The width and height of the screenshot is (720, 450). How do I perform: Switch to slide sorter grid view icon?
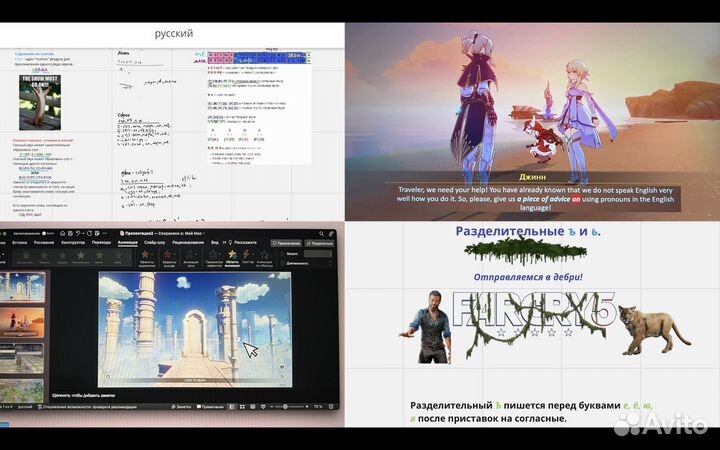[239, 407]
